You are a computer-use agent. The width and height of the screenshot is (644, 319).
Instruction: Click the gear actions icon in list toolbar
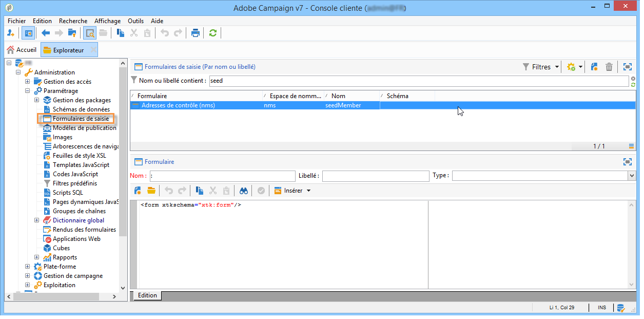571,67
